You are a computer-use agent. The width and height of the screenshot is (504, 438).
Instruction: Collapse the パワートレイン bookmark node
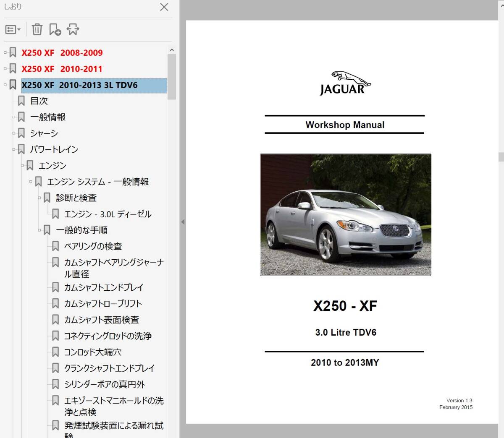(x=14, y=149)
